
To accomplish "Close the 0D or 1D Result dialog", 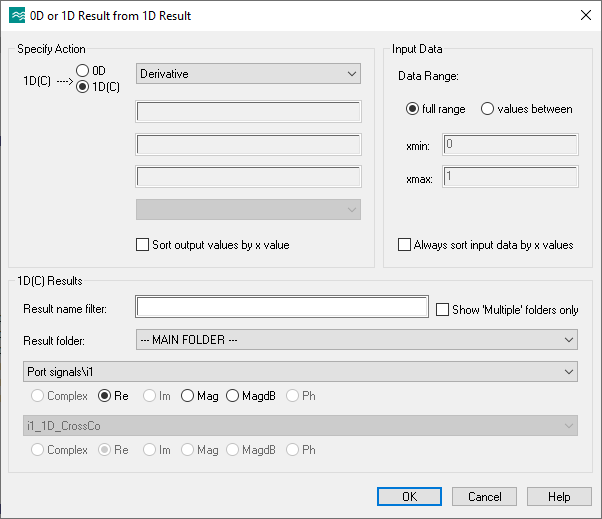I will point(585,15).
